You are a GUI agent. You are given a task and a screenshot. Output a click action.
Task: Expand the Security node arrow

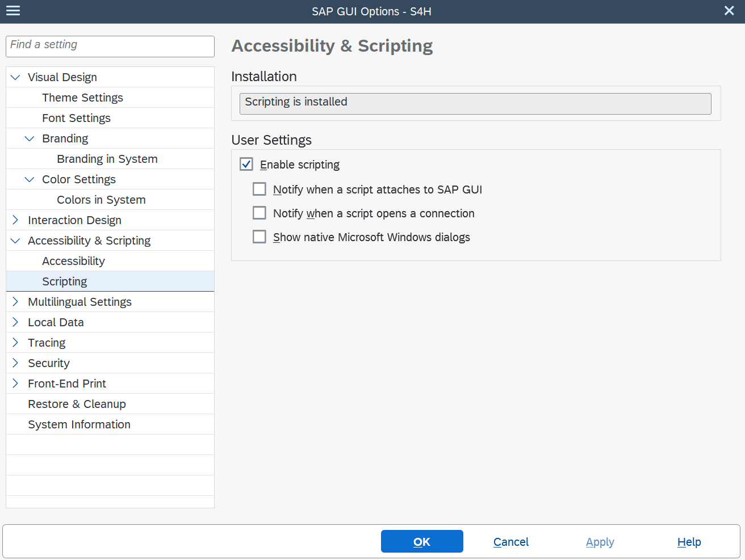pyautogui.click(x=15, y=363)
